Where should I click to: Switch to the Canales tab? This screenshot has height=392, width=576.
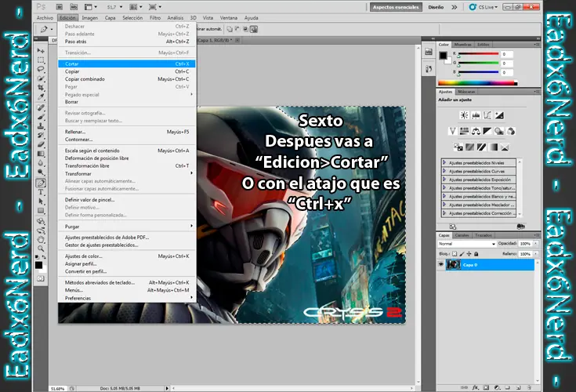coord(462,235)
